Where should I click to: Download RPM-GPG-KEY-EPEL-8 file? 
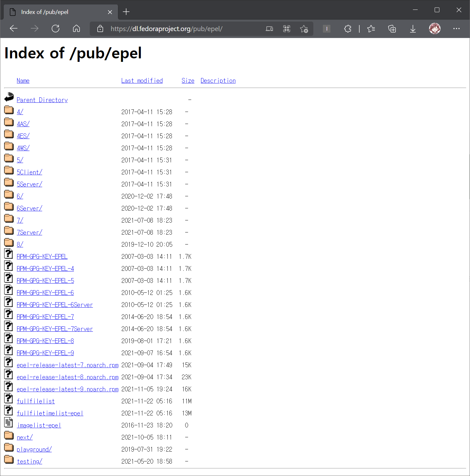point(45,341)
